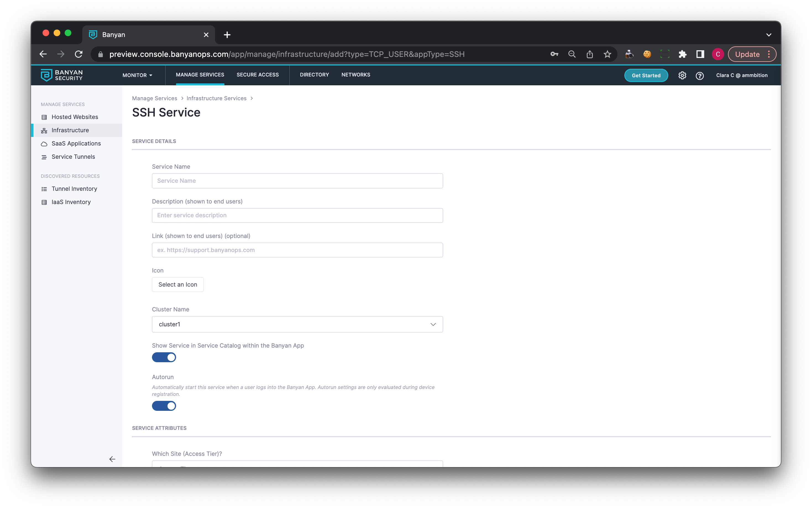812x508 pixels.
Task: Click the Hosted Websites sidebar icon
Action: 44,117
